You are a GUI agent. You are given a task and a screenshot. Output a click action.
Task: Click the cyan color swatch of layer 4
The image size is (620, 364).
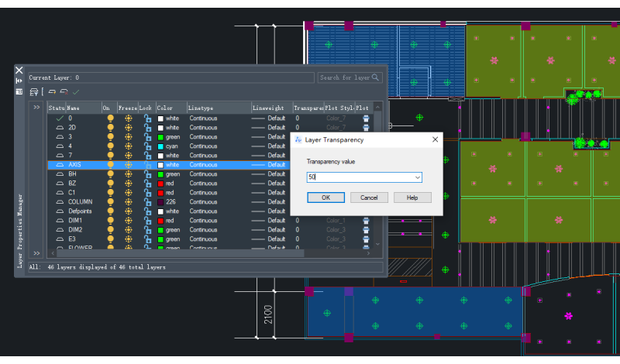click(x=160, y=146)
